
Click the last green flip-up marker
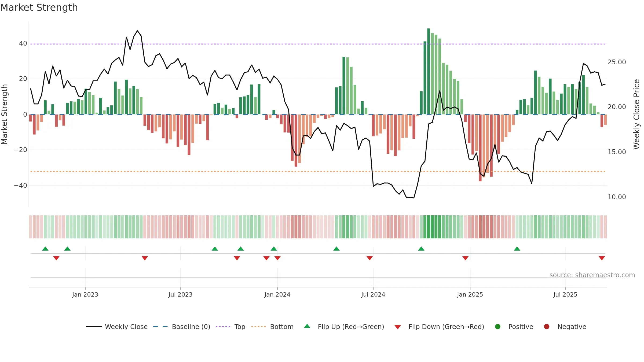pyautogui.click(x=517, y=249)
